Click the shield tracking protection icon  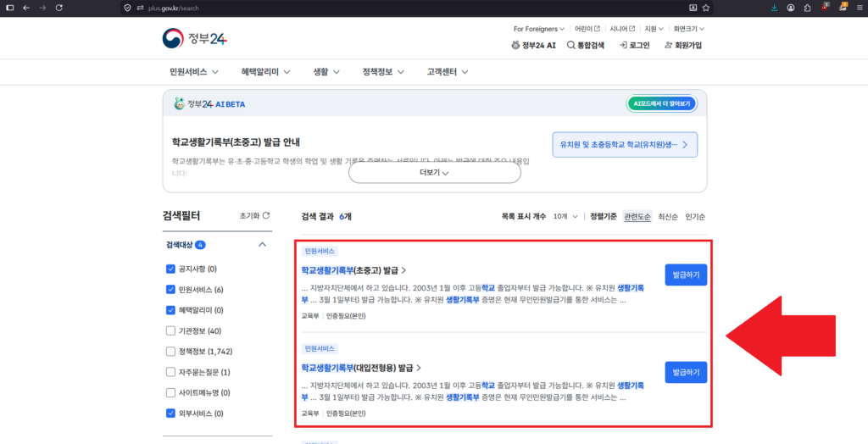click(x=128, y=8)
